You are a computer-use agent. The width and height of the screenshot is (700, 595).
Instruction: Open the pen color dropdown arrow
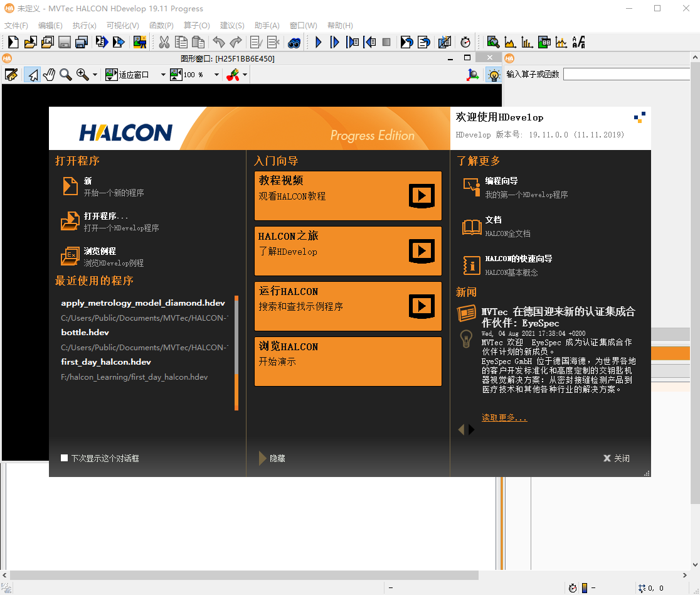(x=245, y=74)
